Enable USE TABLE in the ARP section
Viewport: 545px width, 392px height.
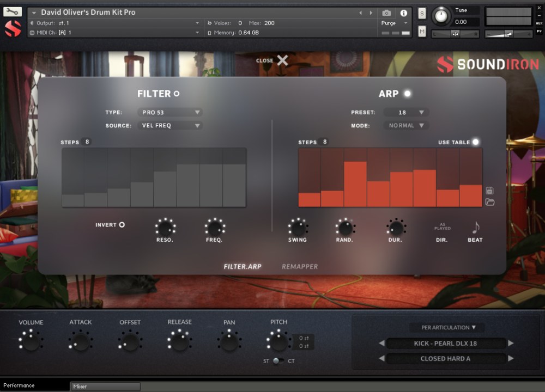(x=475, y=142)
